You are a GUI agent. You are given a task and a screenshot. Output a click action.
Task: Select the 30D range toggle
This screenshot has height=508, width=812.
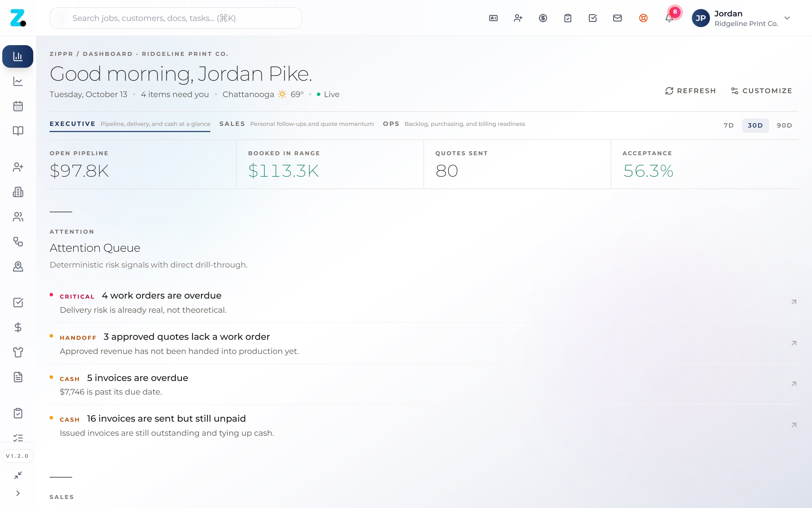[755, 125]
